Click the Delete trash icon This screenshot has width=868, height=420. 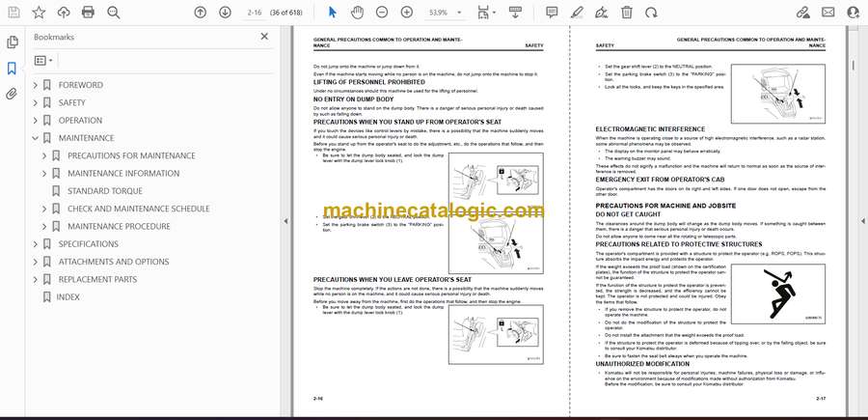[x=627, y=13]
